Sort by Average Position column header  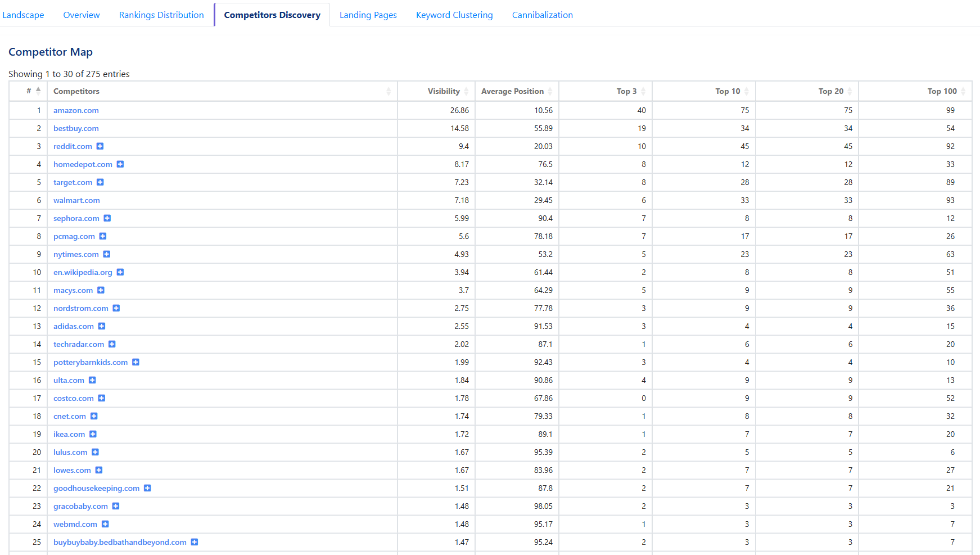517,91
